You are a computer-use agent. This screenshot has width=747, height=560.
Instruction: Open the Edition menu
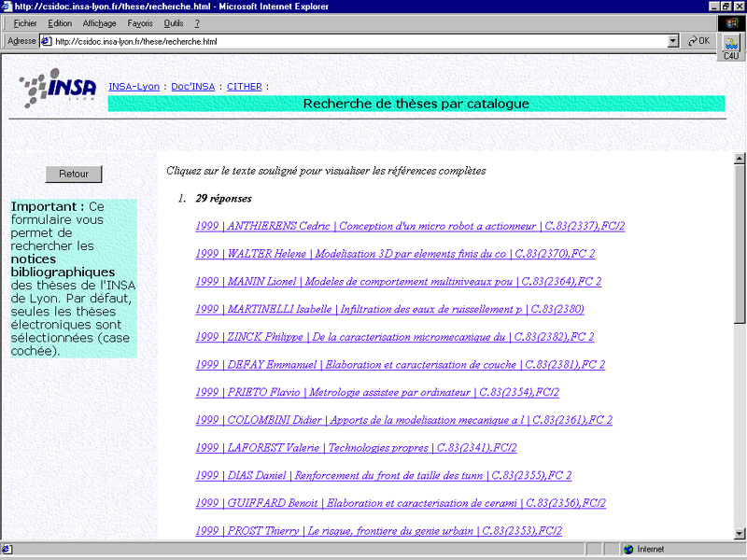(60, 23)
